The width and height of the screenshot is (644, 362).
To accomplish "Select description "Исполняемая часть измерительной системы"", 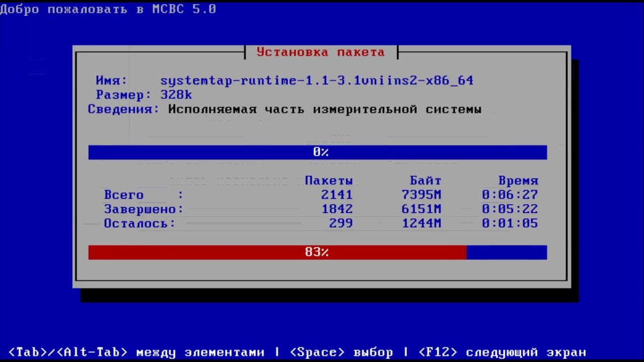I will tap(325, 109).
